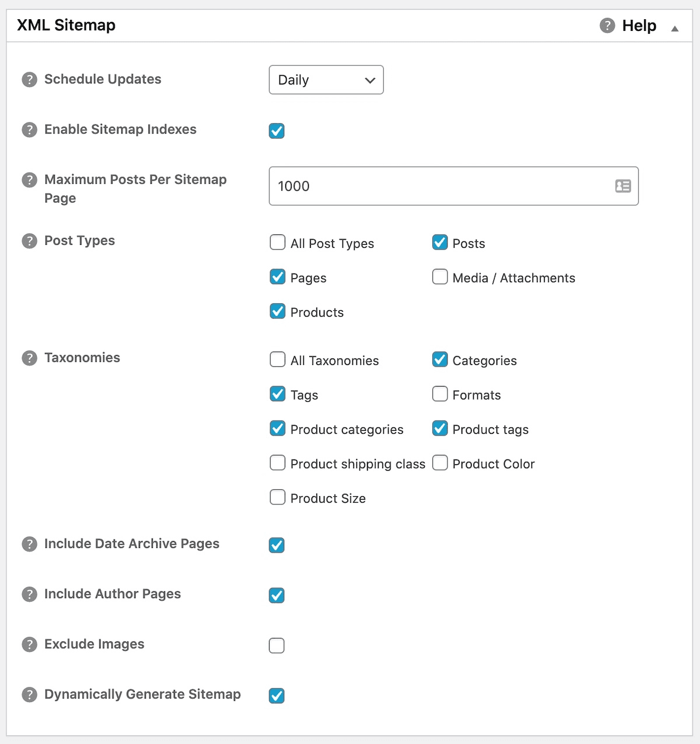Click help icon beside Include Author Pages
The image size is (700, 744).
[29, 594]
